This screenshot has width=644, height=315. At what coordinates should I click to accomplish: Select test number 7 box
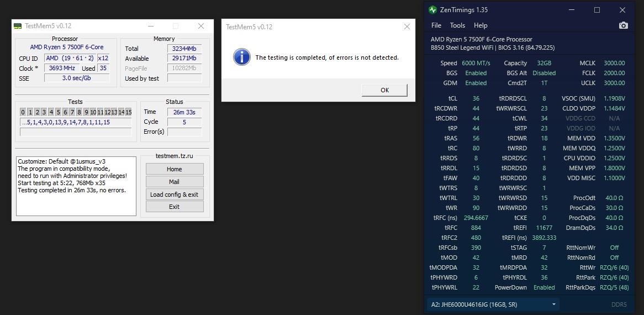72,112
